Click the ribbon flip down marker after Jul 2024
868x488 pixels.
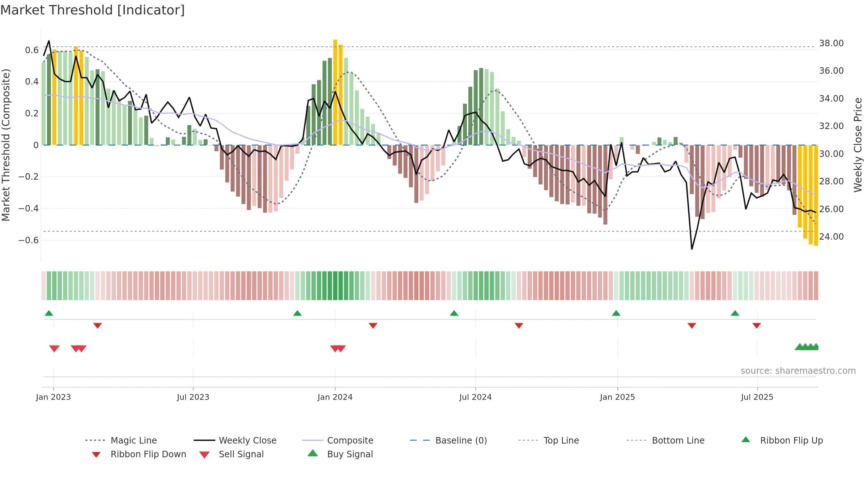point(519,326)
